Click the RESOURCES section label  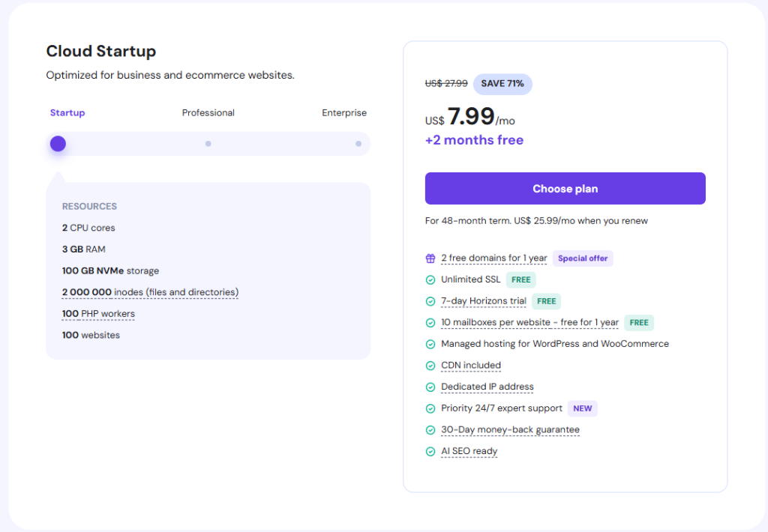90,207
